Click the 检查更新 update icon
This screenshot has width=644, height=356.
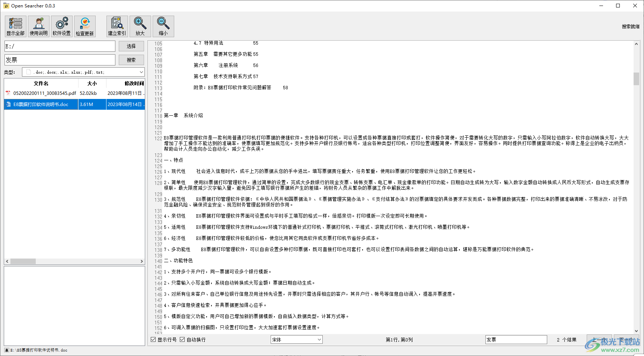pos(85,26)
